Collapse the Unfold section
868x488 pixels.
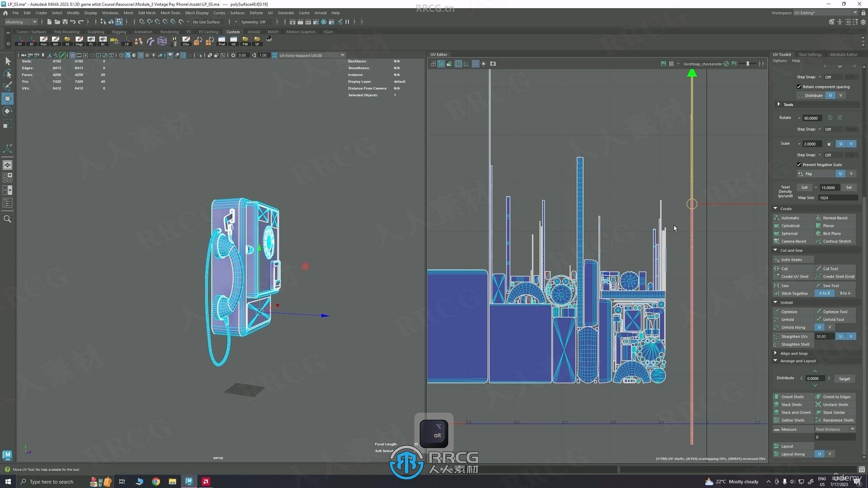pos(775,302)
